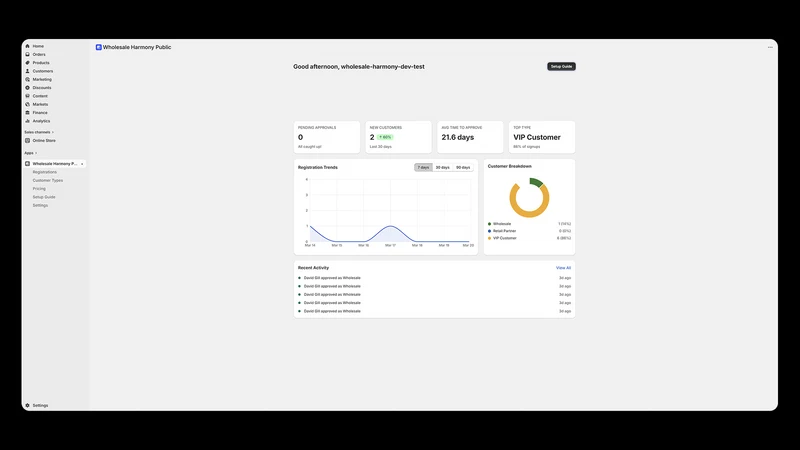Click the Mar 20 x-axis label
800x450 pixels.
coord(468,245)
